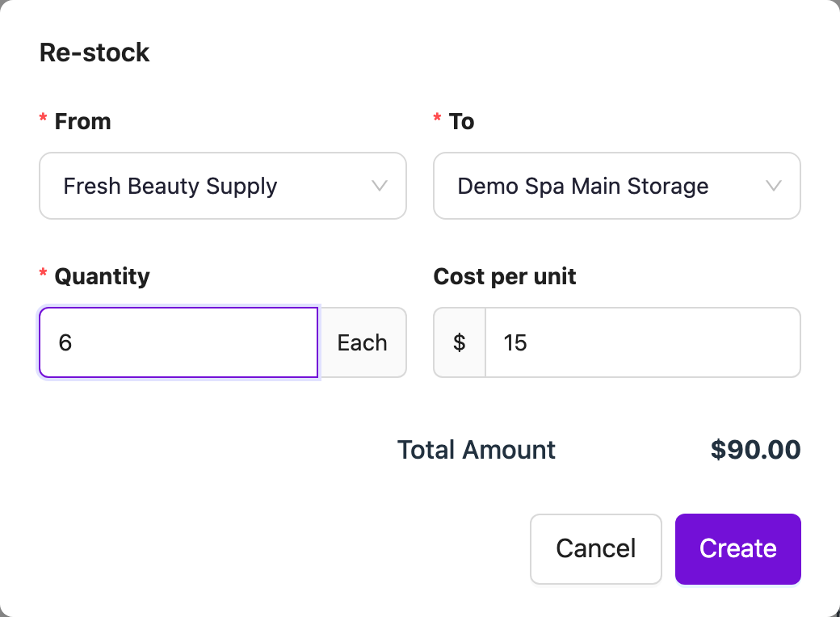Click the To field label
The width and height of the screenshot is (840, 617).
(461, 122)
